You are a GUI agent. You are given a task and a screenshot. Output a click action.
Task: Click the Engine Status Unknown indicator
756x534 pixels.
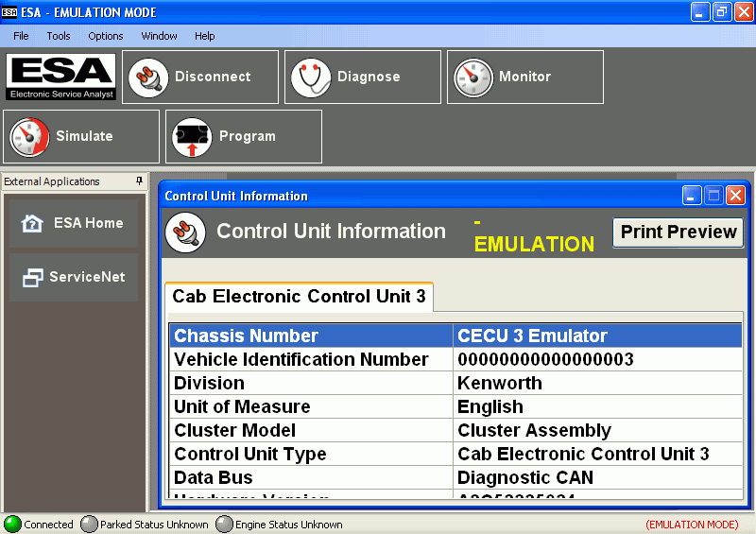coord(224,524)
